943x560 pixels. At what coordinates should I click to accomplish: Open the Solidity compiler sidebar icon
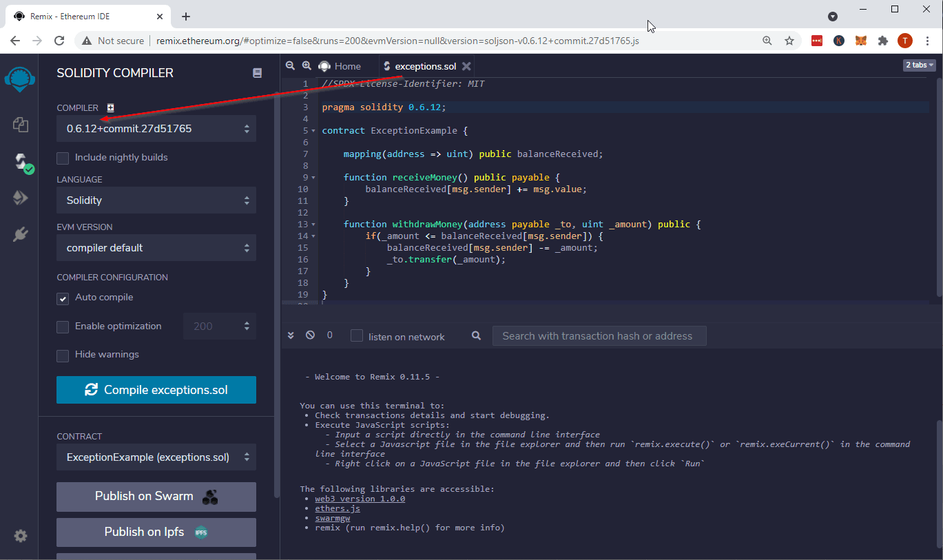click(21, 163)
